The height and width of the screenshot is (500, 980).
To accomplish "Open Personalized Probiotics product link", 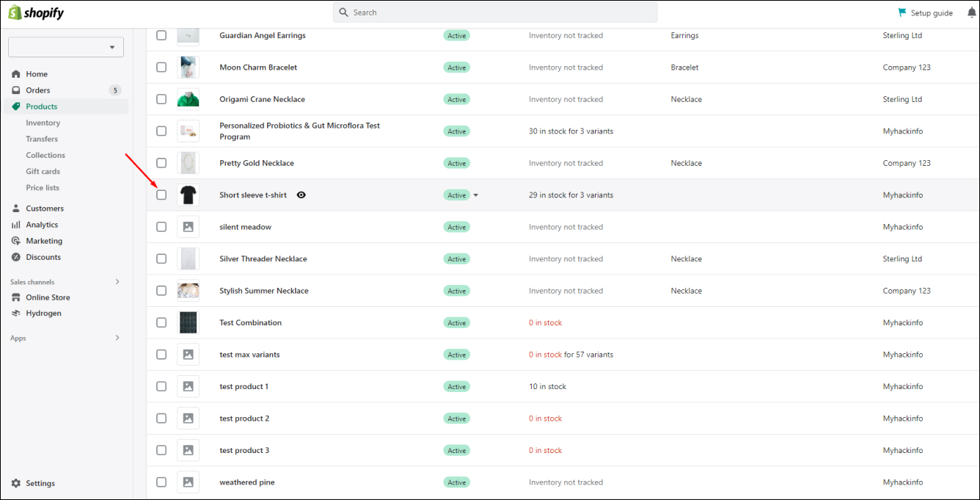I will [x=299, y=131].
